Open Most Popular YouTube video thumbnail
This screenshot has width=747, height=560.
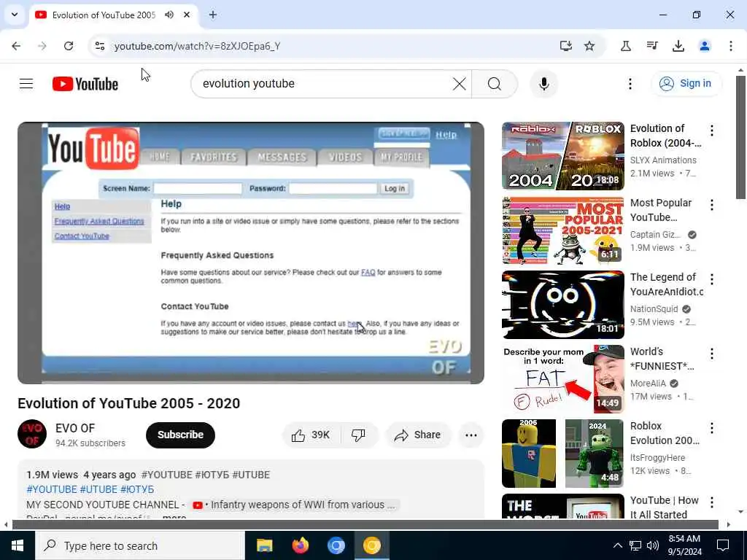pos(562,230)
